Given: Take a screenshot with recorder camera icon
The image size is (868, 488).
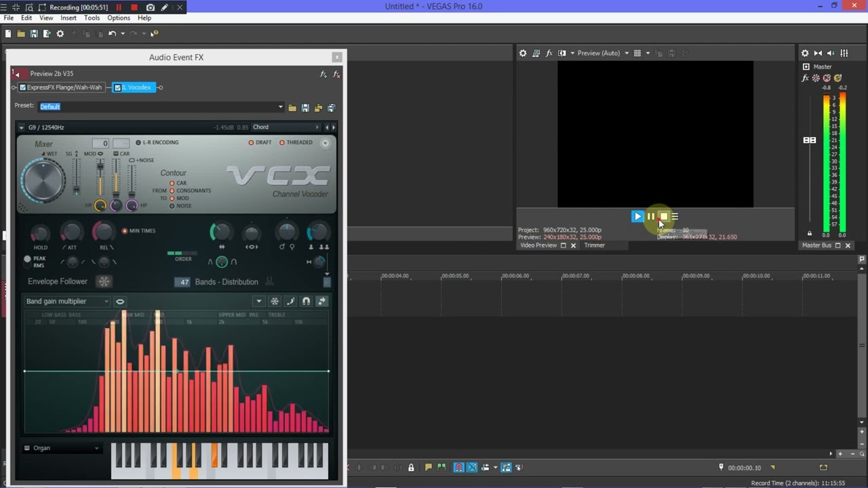Looking at the screenshot, I should (x=150, y=7).
